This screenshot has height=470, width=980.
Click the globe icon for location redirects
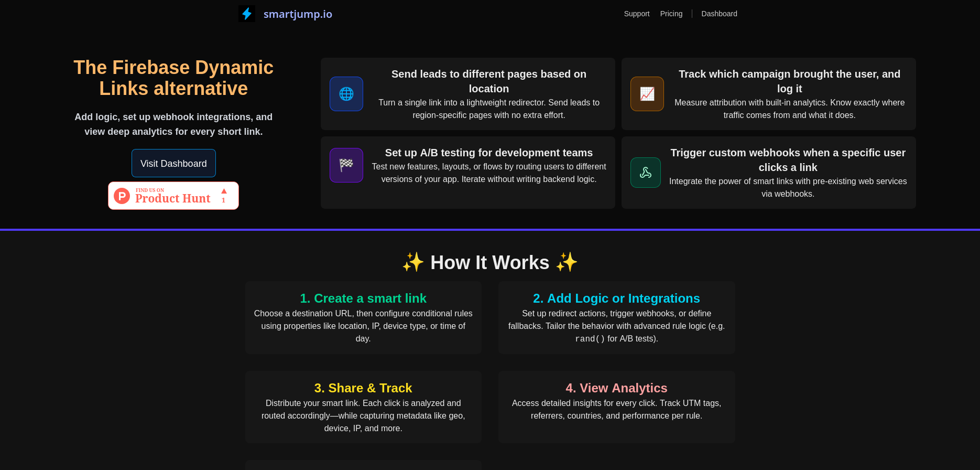[x=346, y=94]
